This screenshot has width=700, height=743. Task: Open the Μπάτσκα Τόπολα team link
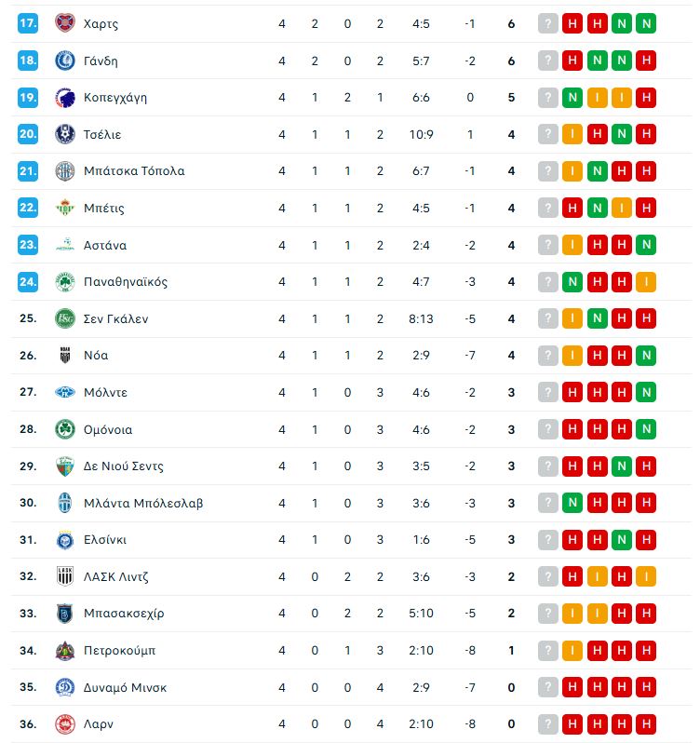pos(133,170)
